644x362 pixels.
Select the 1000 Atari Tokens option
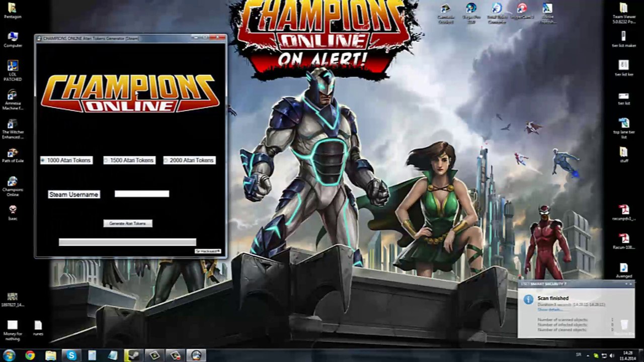(x=66, y=160)
